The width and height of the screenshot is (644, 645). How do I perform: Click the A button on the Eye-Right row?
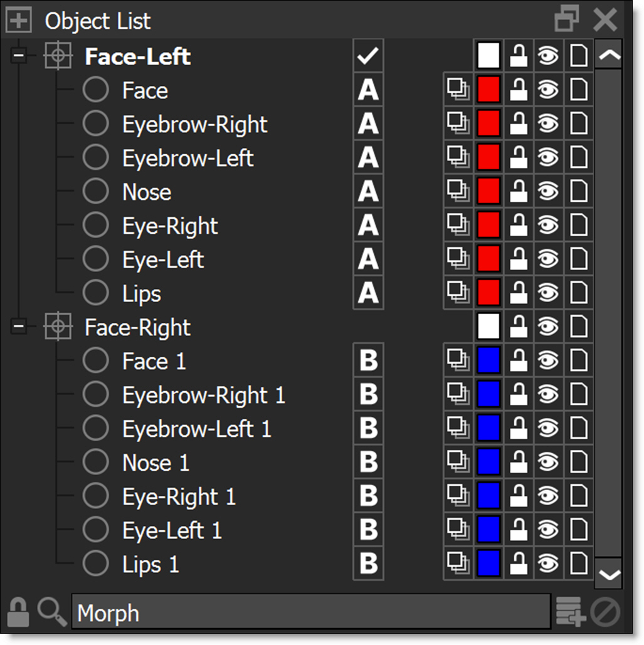(368, 226)
